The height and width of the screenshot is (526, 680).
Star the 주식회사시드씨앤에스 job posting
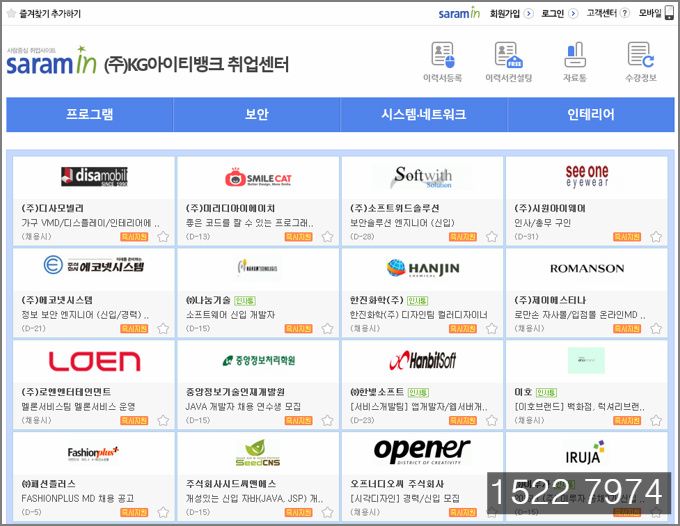pyautogui.click(x=327, y=513)
